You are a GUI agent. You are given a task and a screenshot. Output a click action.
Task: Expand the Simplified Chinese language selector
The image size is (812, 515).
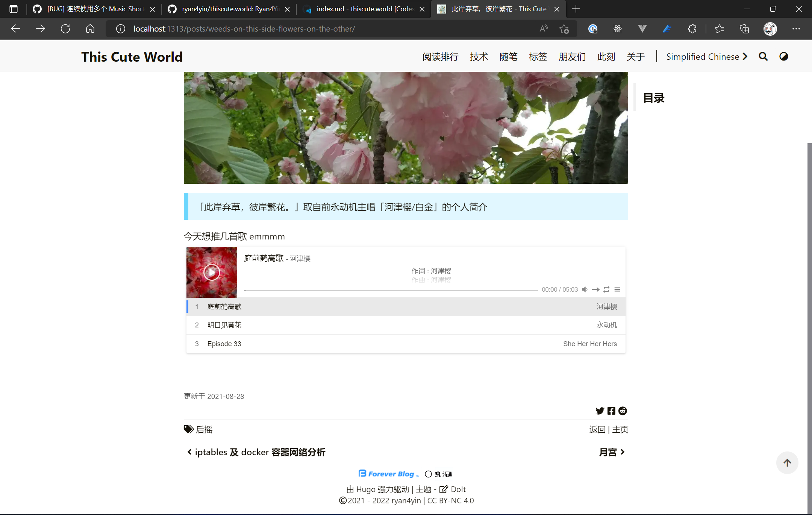[706, 56]
